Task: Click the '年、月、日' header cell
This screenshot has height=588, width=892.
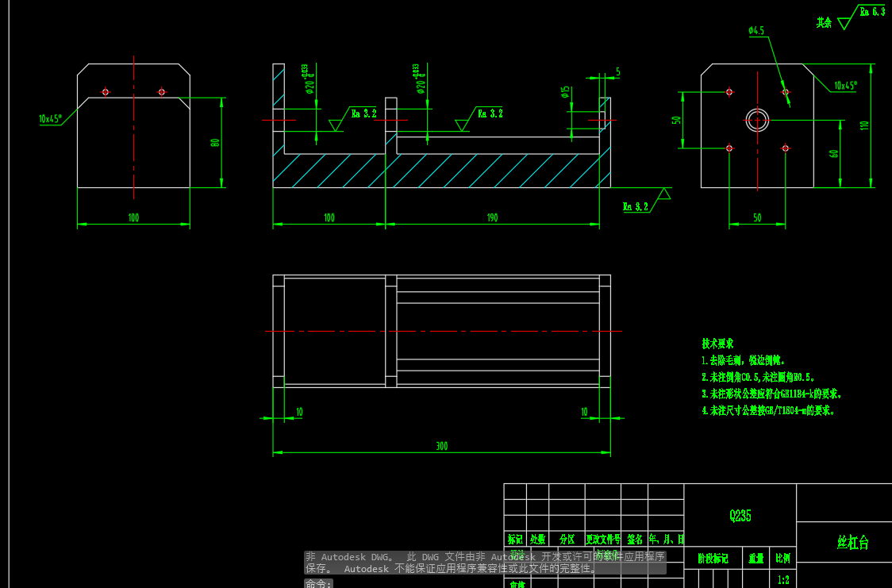Action: [666, 539]
